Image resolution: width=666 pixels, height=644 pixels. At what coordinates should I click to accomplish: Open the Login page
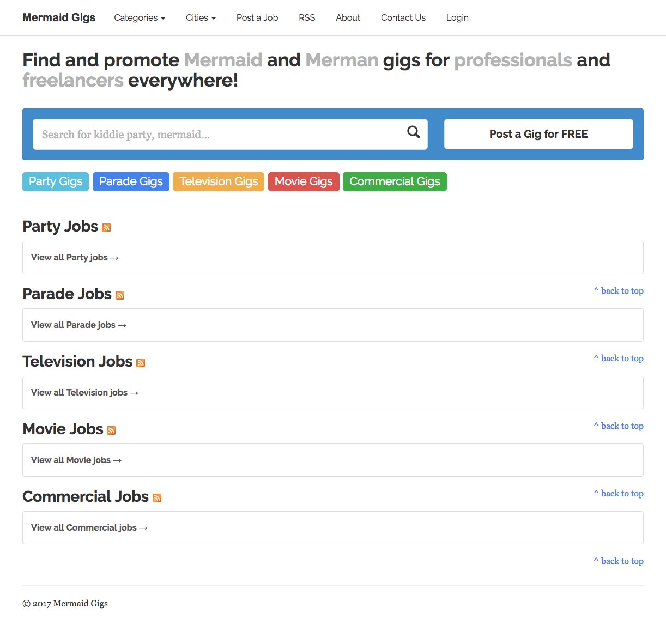(457, 17)
